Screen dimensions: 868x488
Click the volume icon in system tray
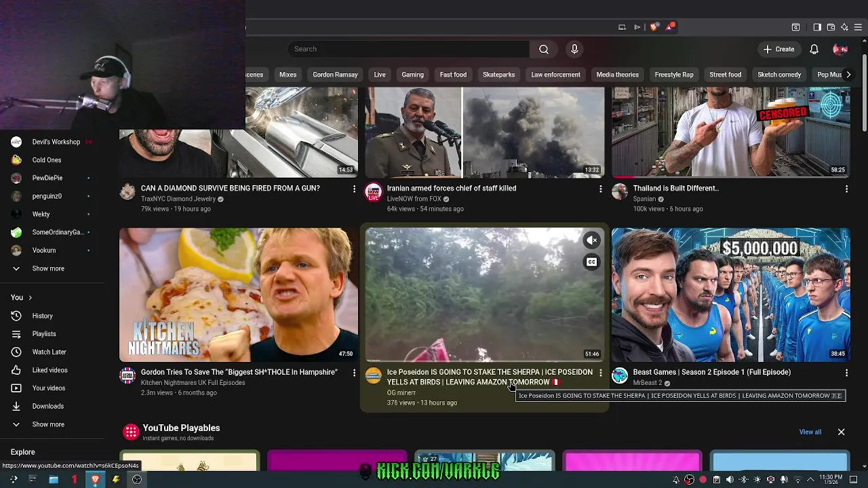730,480
